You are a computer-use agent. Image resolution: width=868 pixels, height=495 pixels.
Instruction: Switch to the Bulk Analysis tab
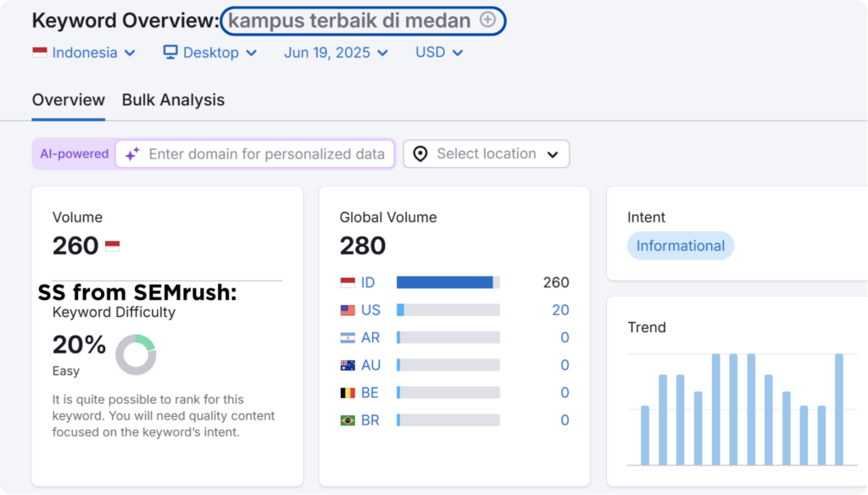pos(173,100)
